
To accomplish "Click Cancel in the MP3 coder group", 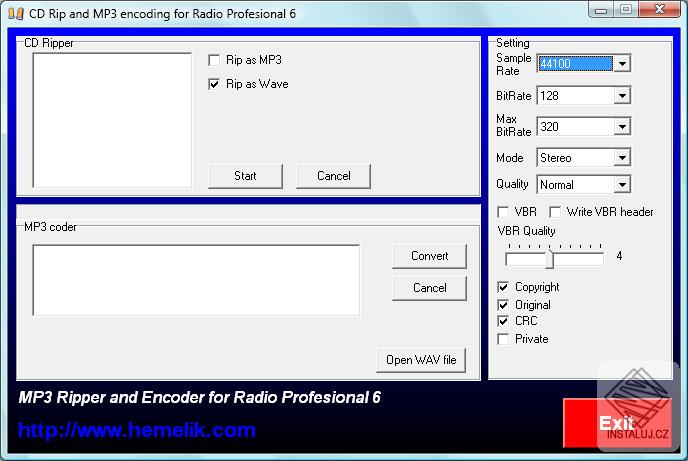I will point(429,288).
